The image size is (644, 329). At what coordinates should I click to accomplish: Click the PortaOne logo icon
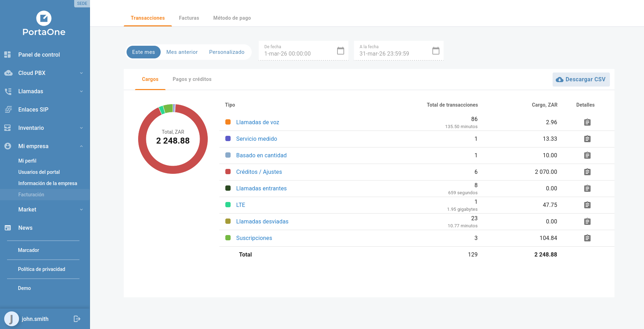(x=44, y=18)
